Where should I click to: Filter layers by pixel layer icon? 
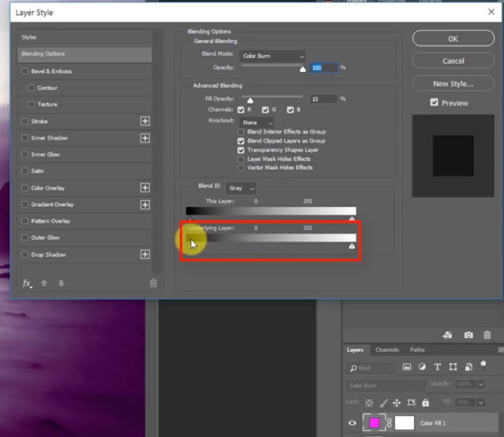click(407, 367)
